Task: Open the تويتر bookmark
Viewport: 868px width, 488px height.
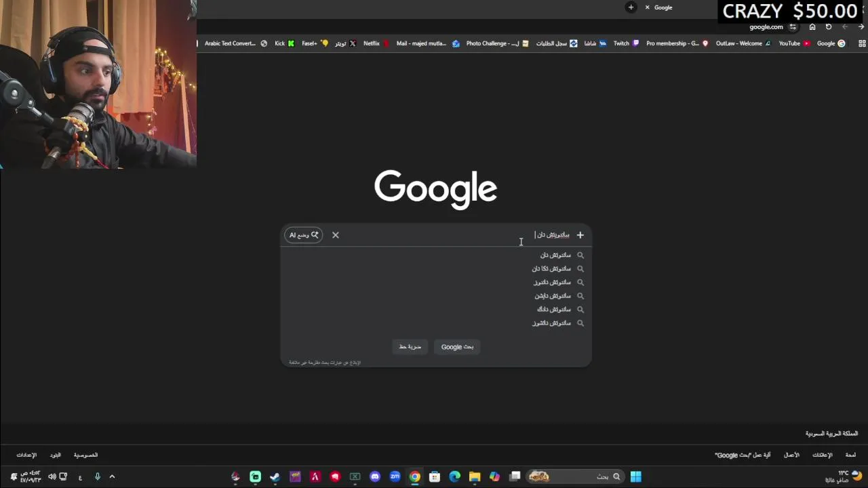Action: pos(345,43)
